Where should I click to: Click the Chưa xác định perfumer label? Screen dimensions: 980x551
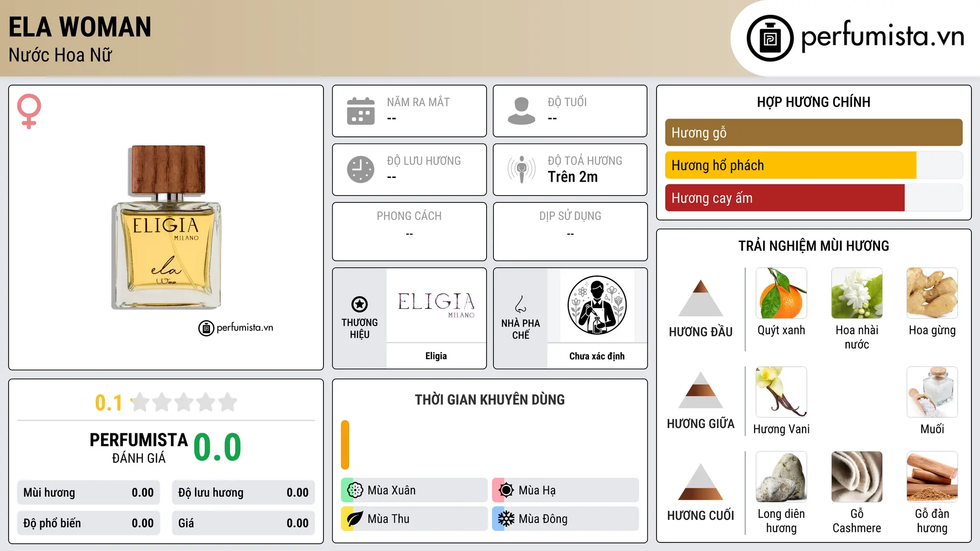(x=597, y=356)
